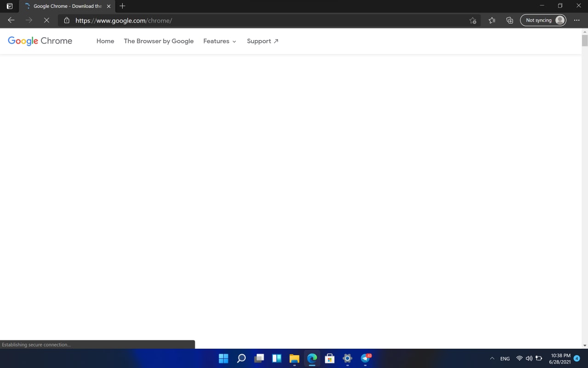The width and height of the screenshot is (588, 368).
Task: Click the page scrollbar thumb
Action: pos(585,40)
